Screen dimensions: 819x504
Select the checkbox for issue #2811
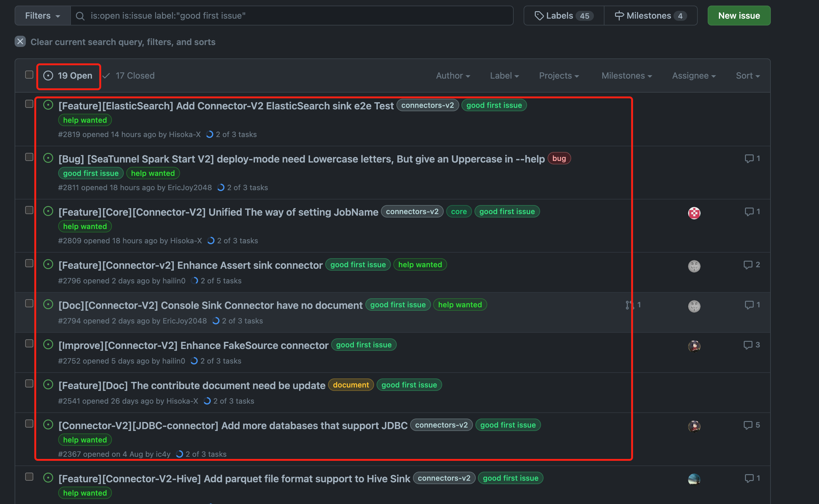point(29,157)
